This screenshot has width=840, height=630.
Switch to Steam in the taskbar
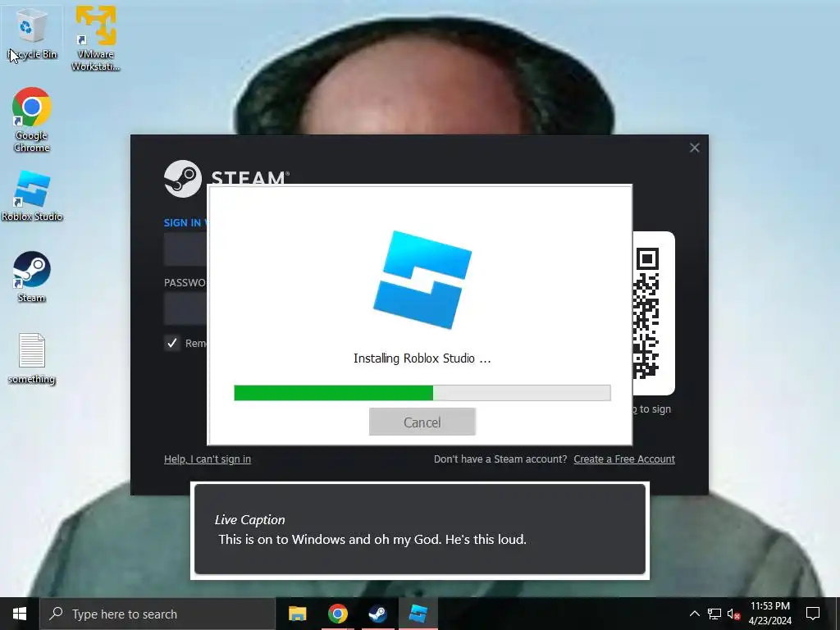coord(377,614)
